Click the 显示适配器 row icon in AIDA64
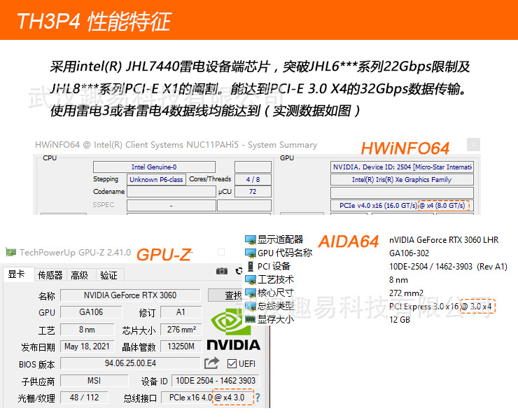Viewport: 518px width, 420px height. pyautogui.click(x=251, y=239)
